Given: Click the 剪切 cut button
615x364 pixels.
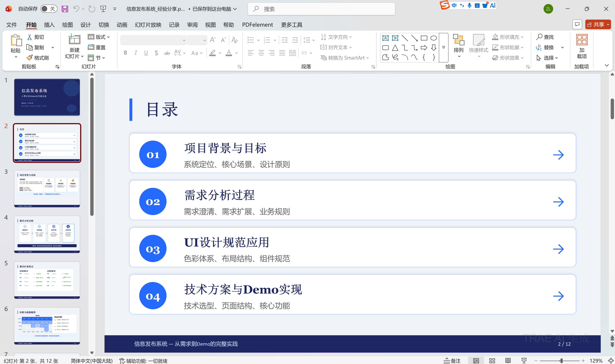Looking at the screenshot, I should tap(36, 37).
